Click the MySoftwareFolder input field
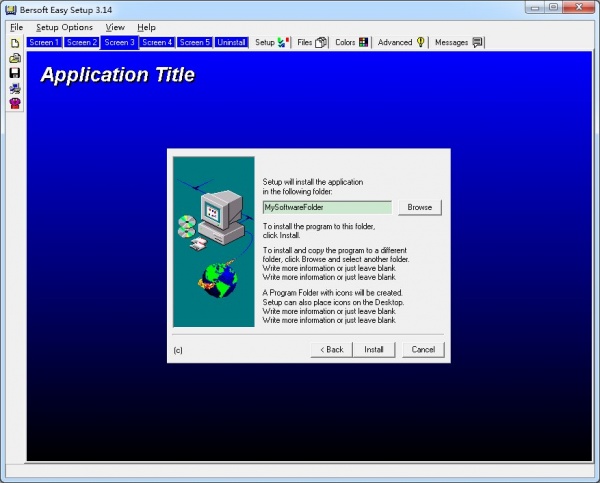The height and width of the screenshot is (483, 600). (326, 207)
